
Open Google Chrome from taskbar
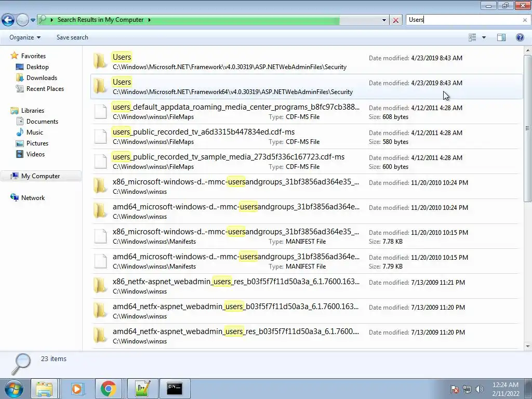(108, 389)
